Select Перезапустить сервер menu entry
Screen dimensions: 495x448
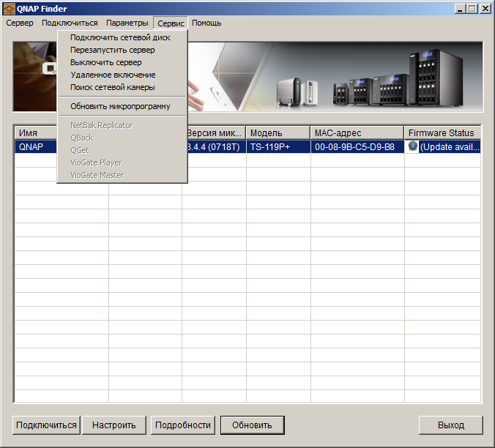[123, 50]
